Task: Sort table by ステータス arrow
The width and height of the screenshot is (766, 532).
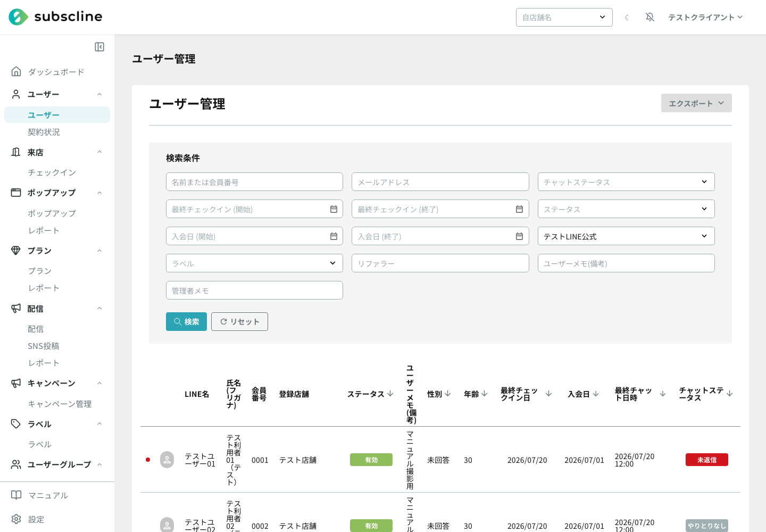Action: click(390, 394)
